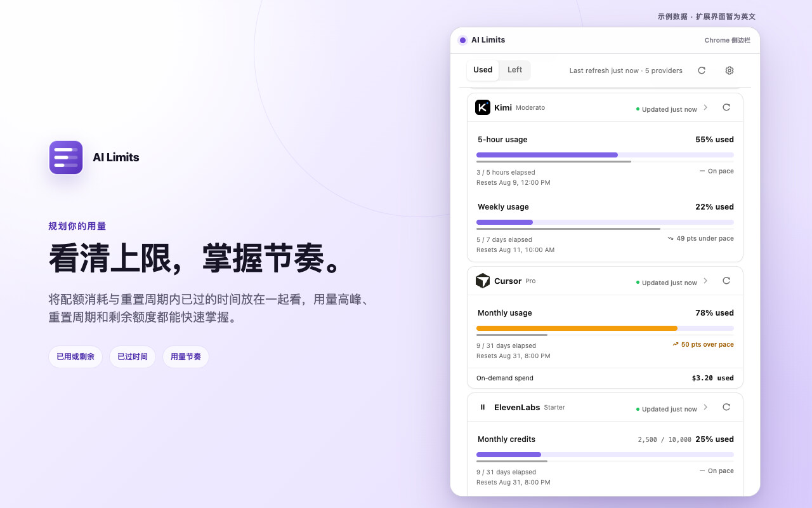Click the 示例数据 · 扩展界面暂为英文 note
The width and height of the screenshot is (812, 508).
[707, 17]
